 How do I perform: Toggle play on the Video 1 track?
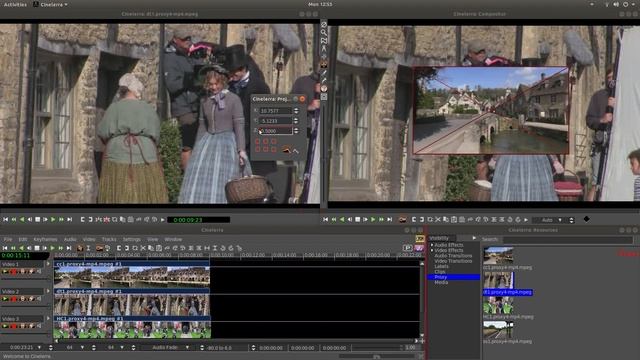5,271
